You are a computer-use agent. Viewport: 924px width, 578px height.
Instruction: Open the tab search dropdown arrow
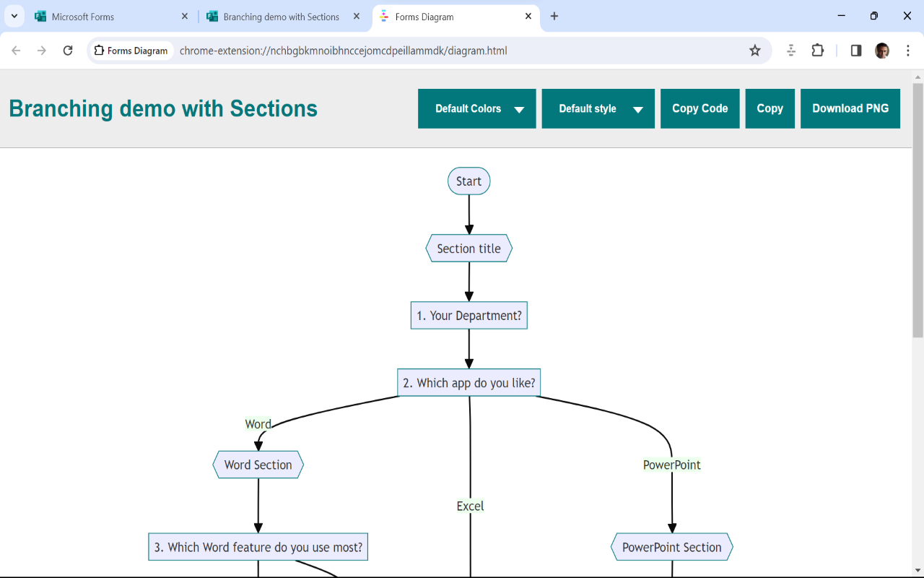tap(14, 16)
